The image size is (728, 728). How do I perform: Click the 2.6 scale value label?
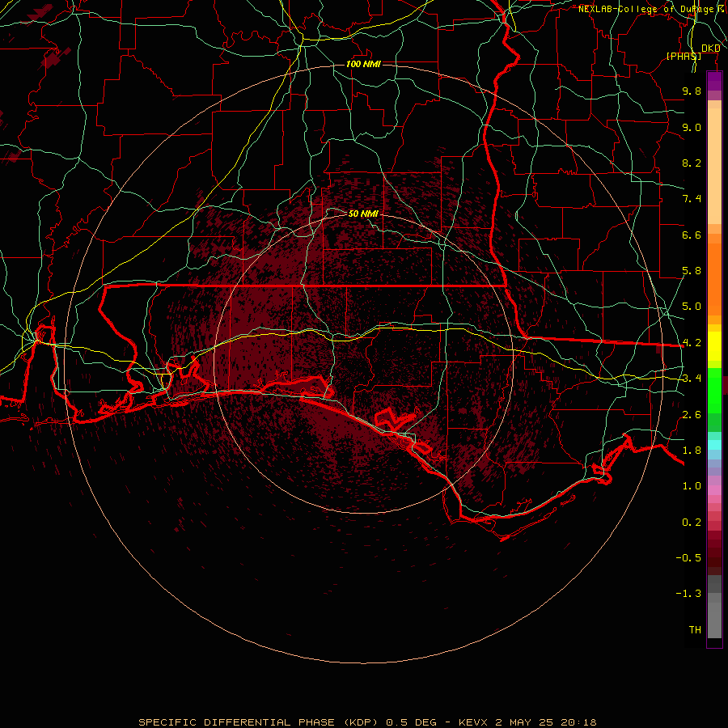(692, 415)
